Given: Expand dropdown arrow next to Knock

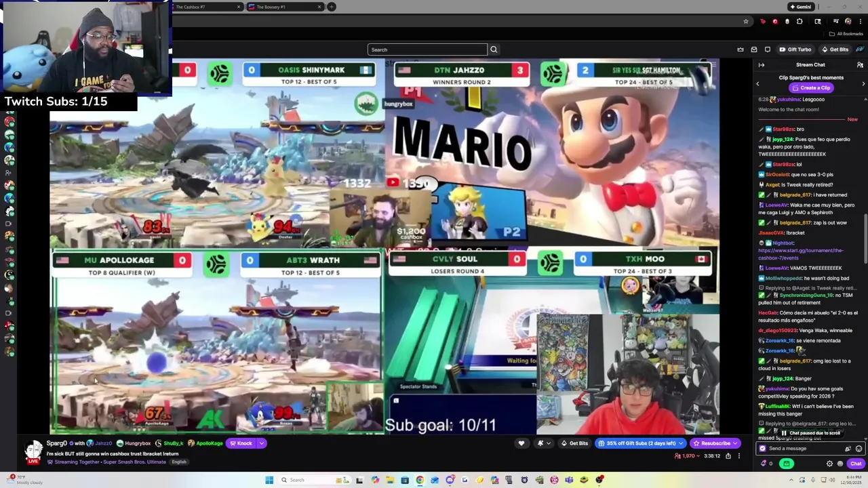Looking at the screenshot, I should (261, 443).
